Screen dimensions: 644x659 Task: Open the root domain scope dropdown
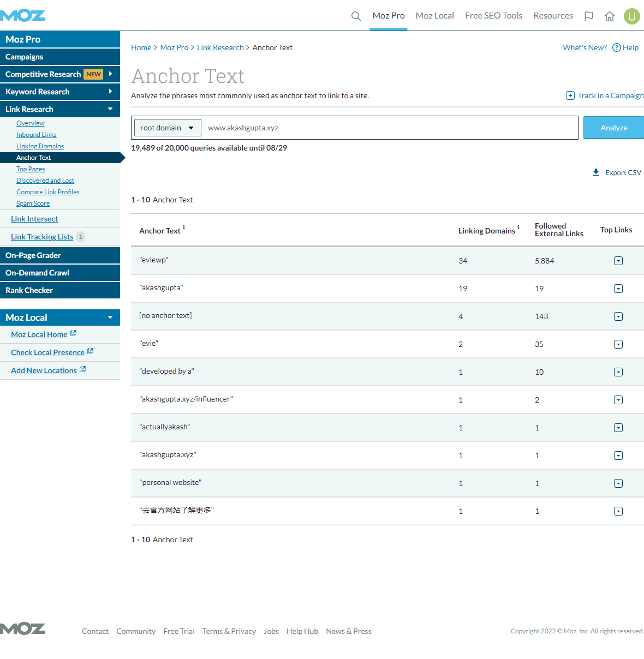point(168,128)
